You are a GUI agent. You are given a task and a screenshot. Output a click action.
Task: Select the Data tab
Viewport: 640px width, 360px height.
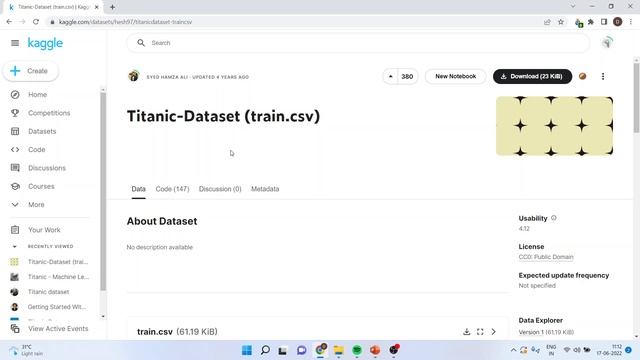coord(138,189)
